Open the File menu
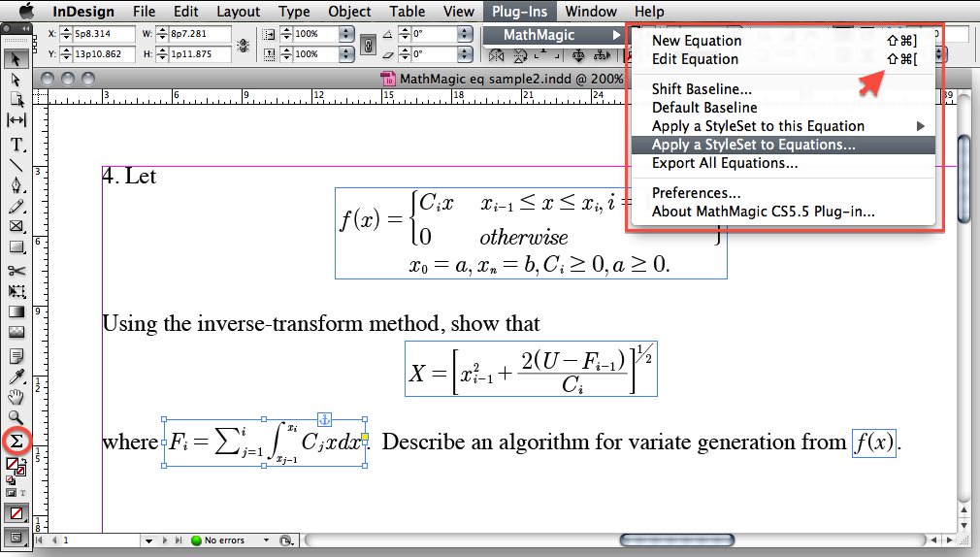Screen dimensions: 980x557 [x=144, y=12]
